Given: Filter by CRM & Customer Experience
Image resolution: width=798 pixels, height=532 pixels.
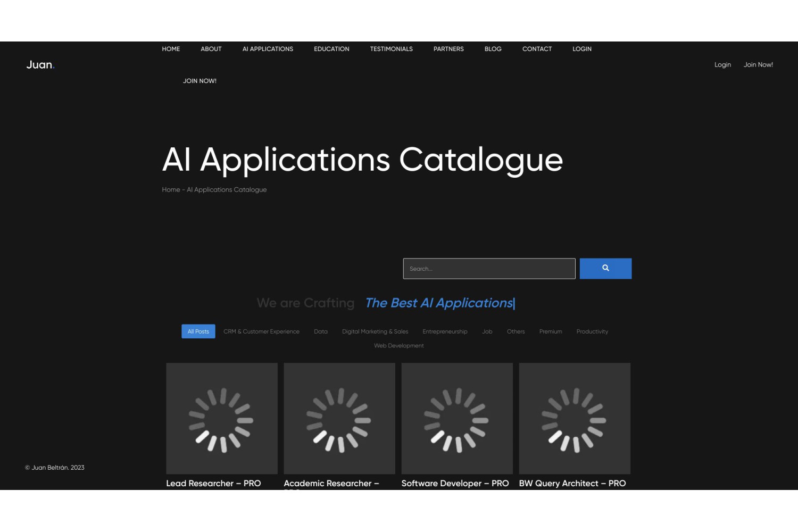Looking at the screenshot, I should 261,331.
